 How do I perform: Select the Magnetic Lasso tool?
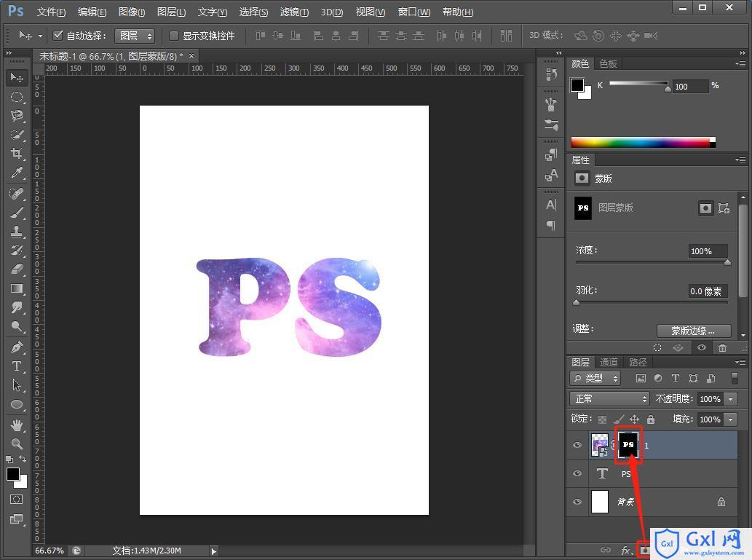16,116
